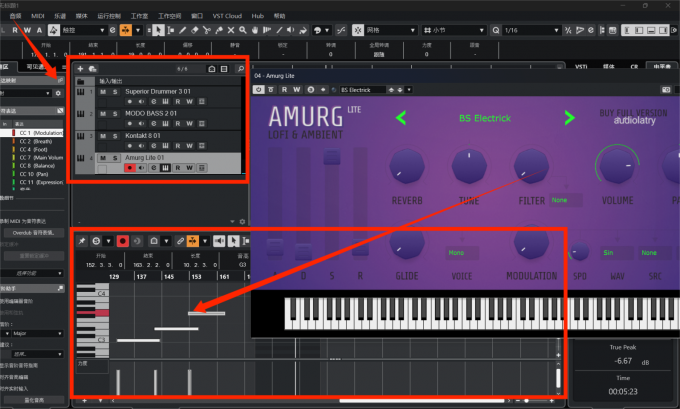The width and height of the screenshot is (680, 409).
Task: Select the Range Selection tool
Action: pyautogui.click(x=171, y=30)
